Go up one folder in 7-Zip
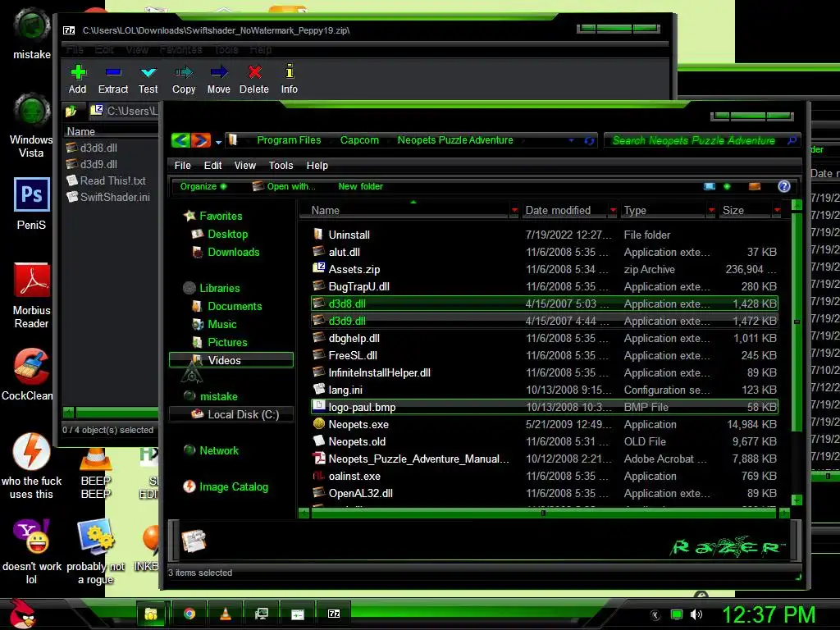 point(71,112)
